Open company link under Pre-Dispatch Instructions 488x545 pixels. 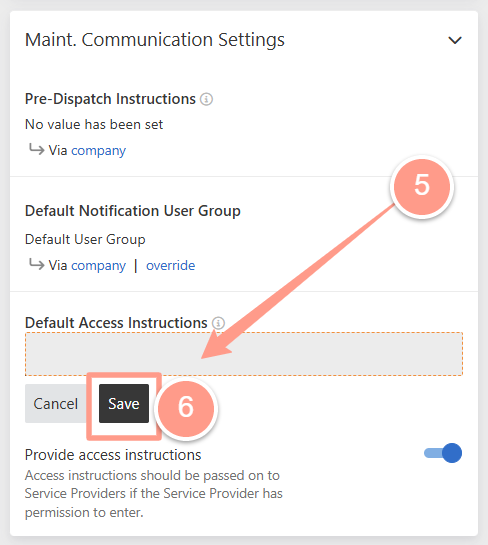98,151
